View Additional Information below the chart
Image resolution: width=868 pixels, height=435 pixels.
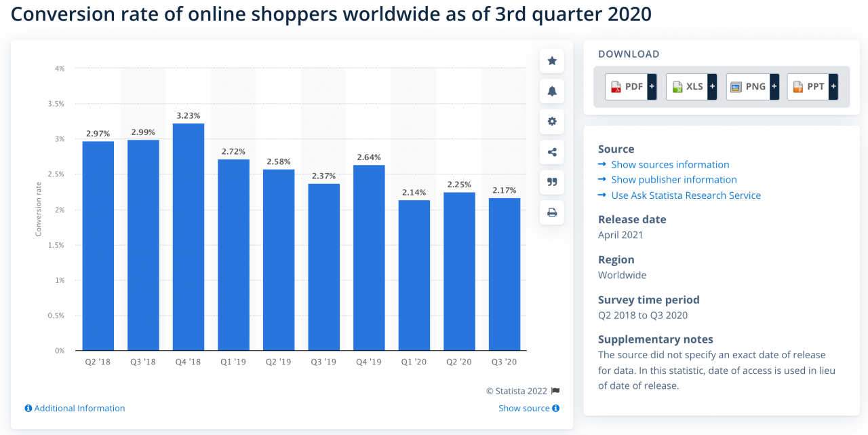pyautogui.click(x=75, y=408)
